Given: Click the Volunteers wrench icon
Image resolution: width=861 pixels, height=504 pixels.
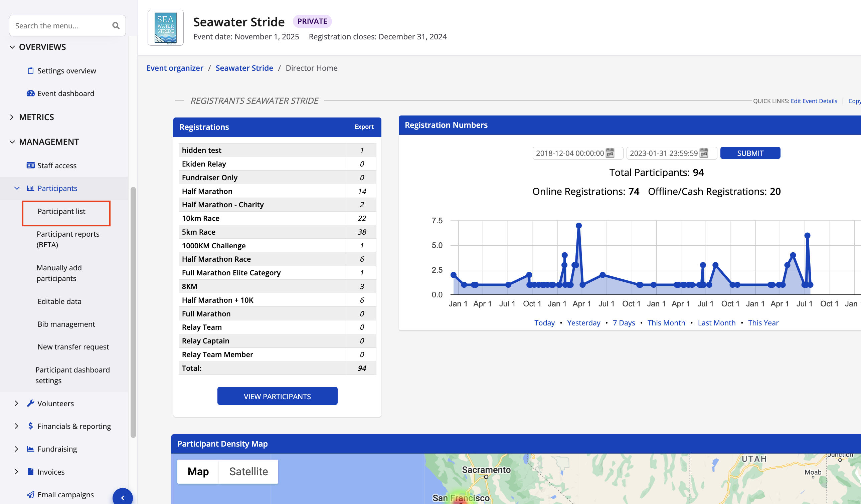Looking at the screenshot, I should pos(30,403).
